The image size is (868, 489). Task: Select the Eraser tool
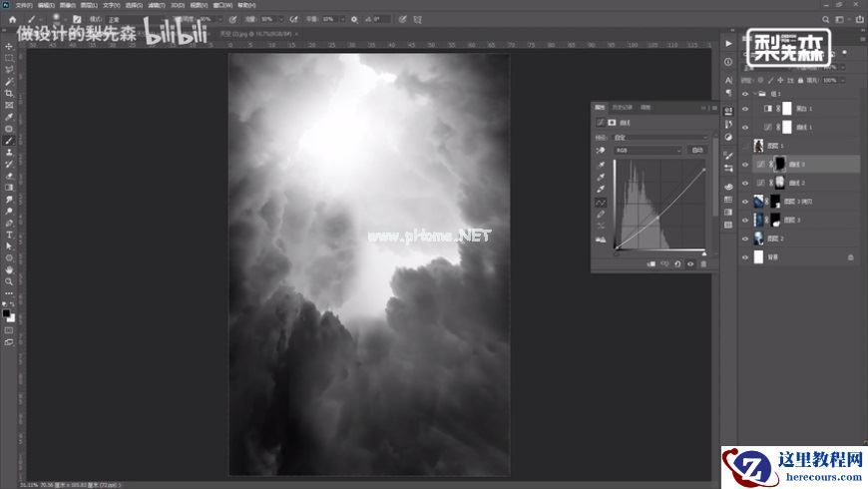(9, 176)
